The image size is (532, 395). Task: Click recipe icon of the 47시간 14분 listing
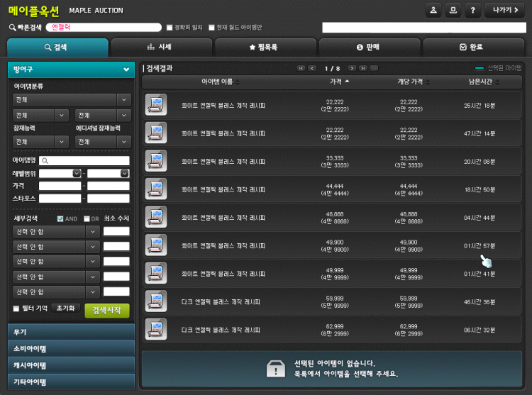click(x=156, y=133)
